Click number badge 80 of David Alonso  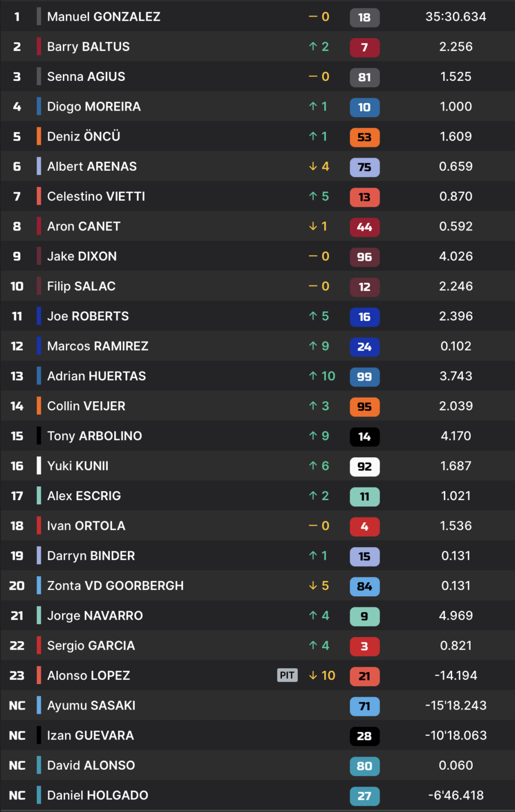click(364, 766)
